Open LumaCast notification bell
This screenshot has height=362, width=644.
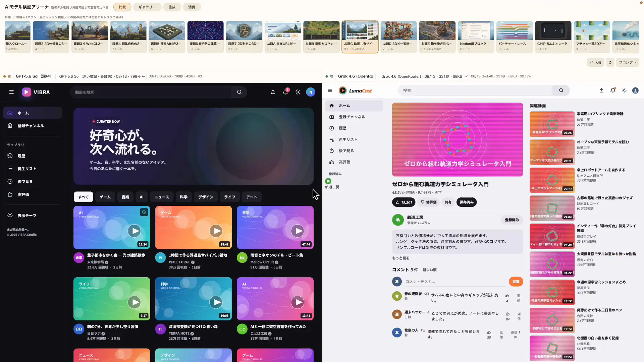(x=613, y=90)
